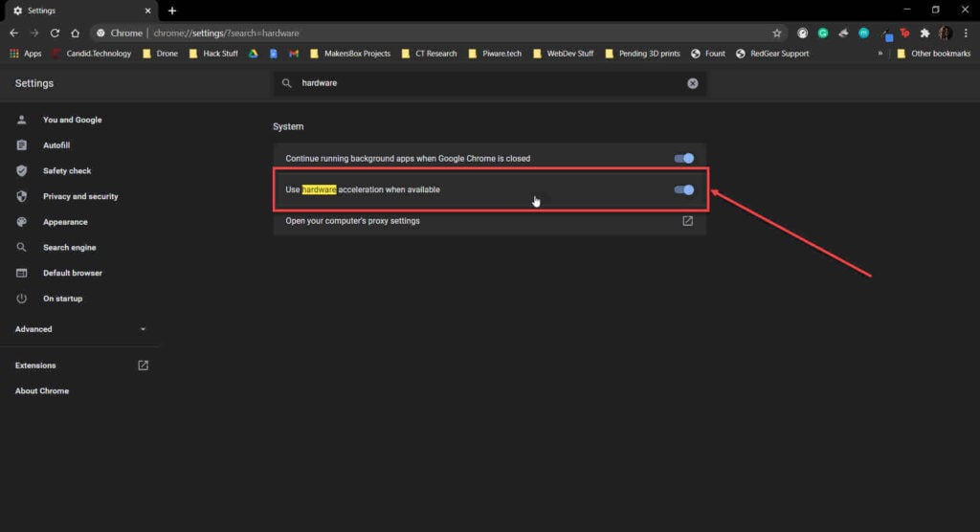
Task: Open RedGear Support bookmark
Action: pyautogui.click(x=772, y=54)
